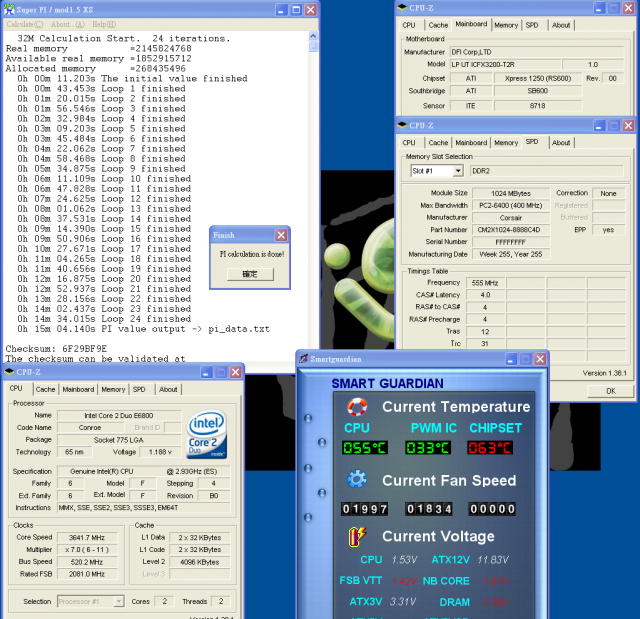Click the Loop 24 finished line
The height and width of the screenshot is (619, 640).
pos(104,319)
